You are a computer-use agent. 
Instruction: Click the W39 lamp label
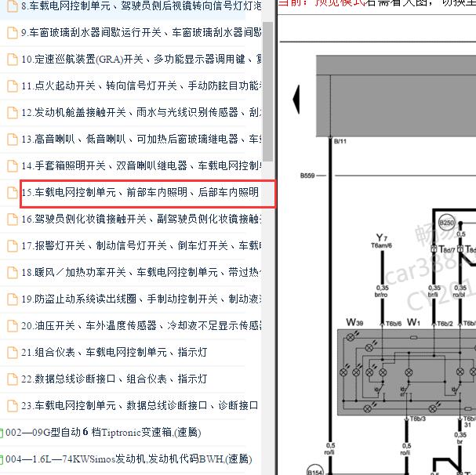[x=354, y=322]
